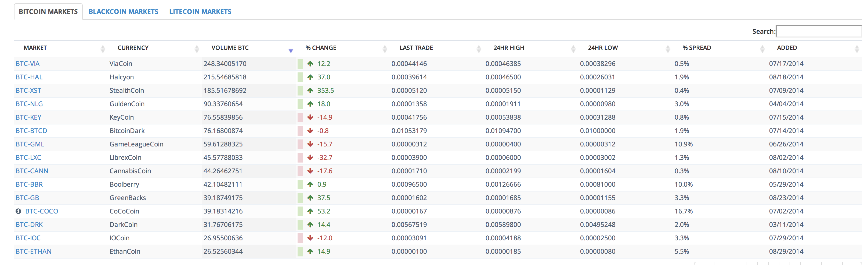Click the green up arrow for StealthCoin
This screenshot has width=868, height=265.
coord(310,91)
